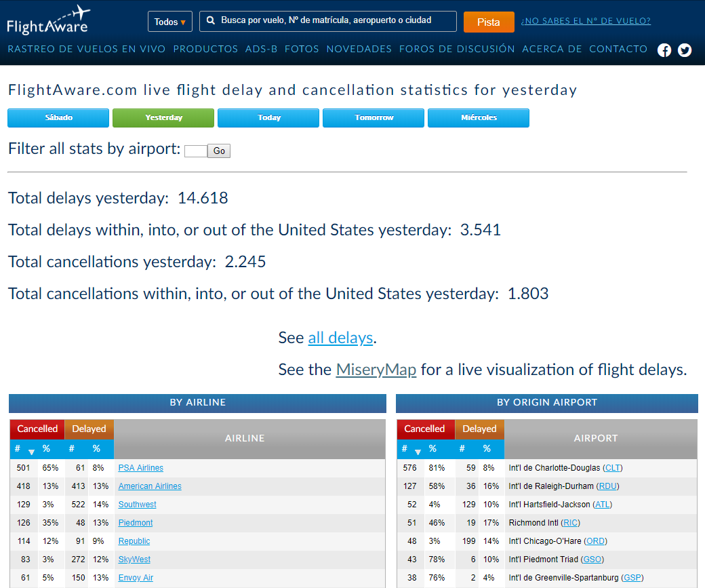Focus the flight search input field
Screen dimensions: 705x588
[328, 21]
